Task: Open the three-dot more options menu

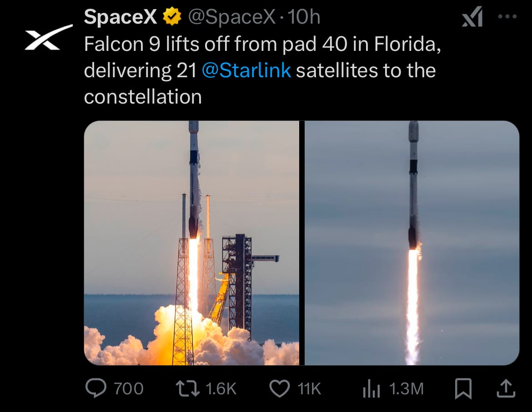Action: 507,16
